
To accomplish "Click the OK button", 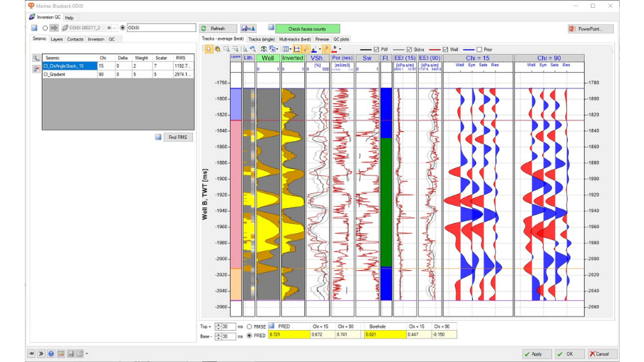I will (x=570, y=353).
